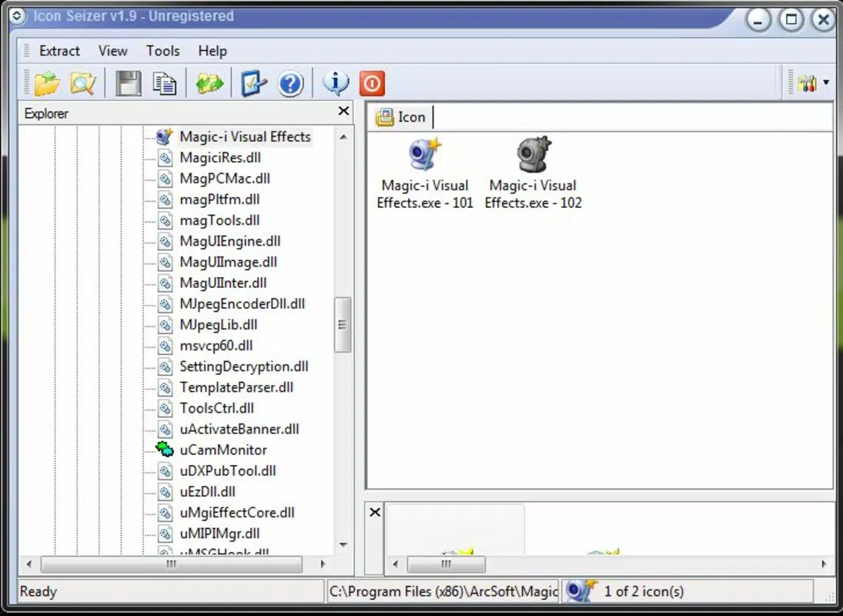Minimize the Icon Seizer window
Image resolution: width=843 pixels, height=616 pixels.
758,21
